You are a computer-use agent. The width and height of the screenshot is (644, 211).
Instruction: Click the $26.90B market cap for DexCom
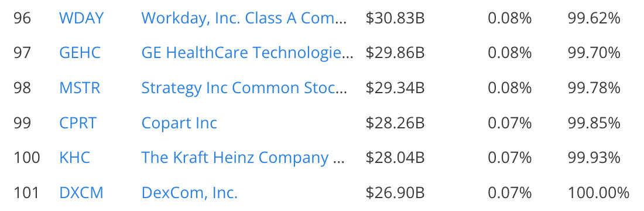click(x=395, y=193)
